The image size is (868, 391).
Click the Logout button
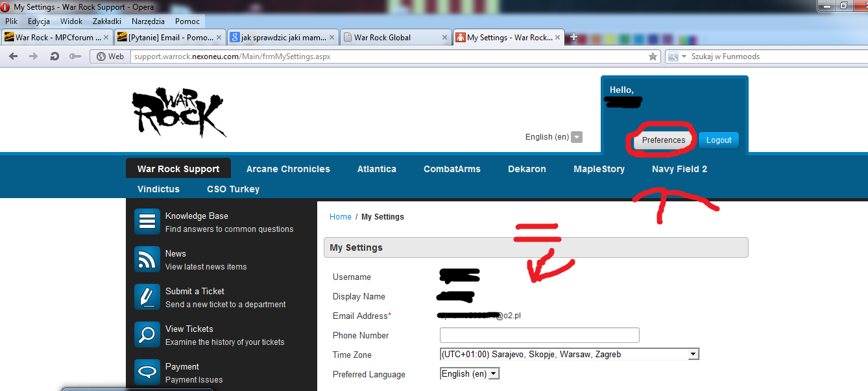[x=719, y=140]
